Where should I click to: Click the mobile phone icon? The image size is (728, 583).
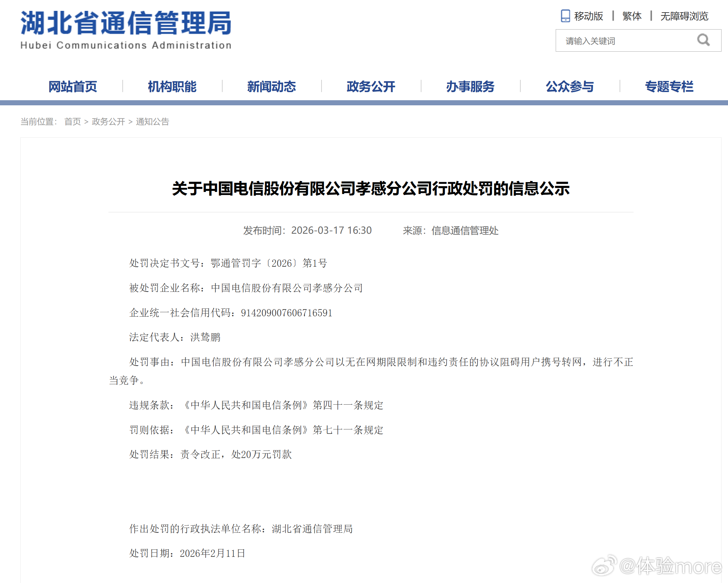pyautogui.click(x=565, y=16)
